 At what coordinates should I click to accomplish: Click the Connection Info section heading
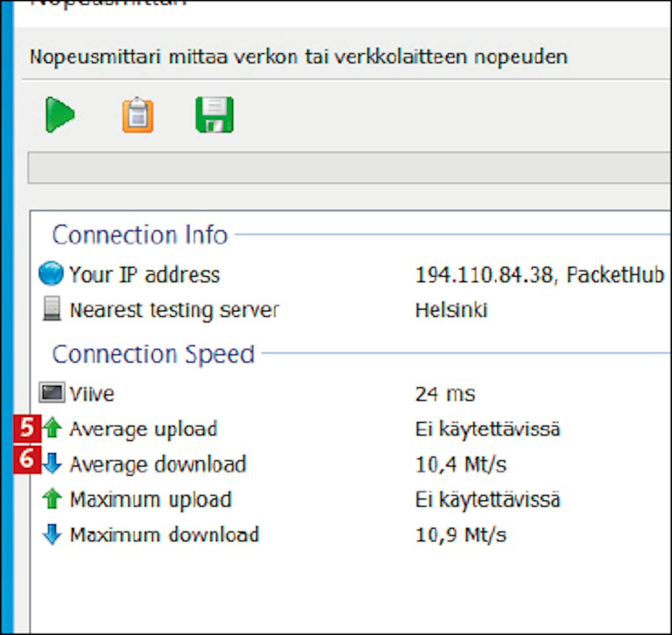point(140,235)
